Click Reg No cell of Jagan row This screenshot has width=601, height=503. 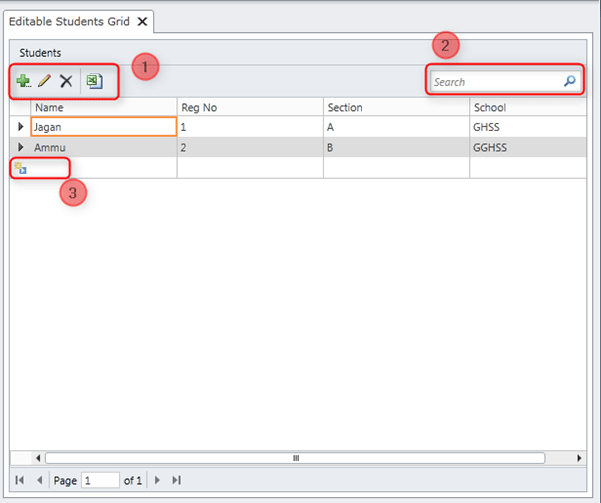pyautogui.click(x=250, y=127)
